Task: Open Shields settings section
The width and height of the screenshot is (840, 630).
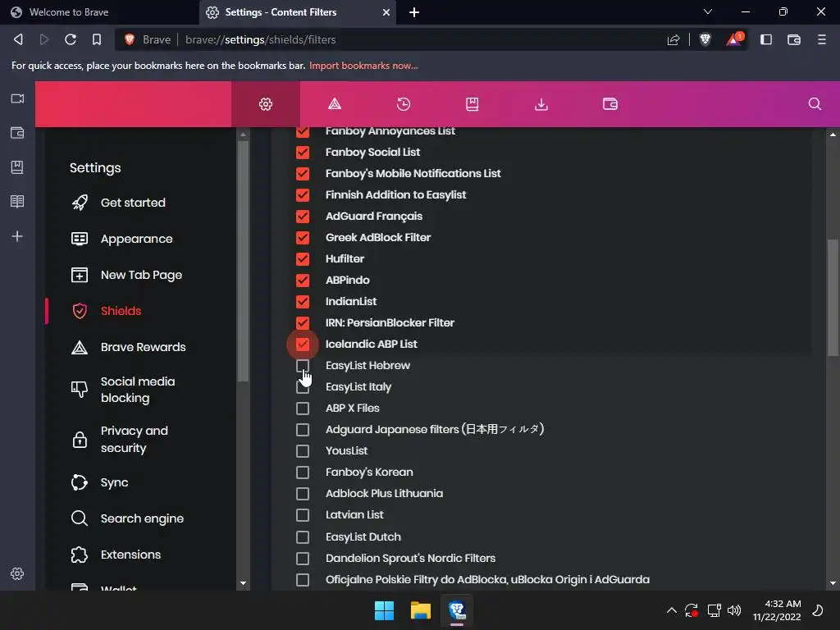Action: pos(121,311)
